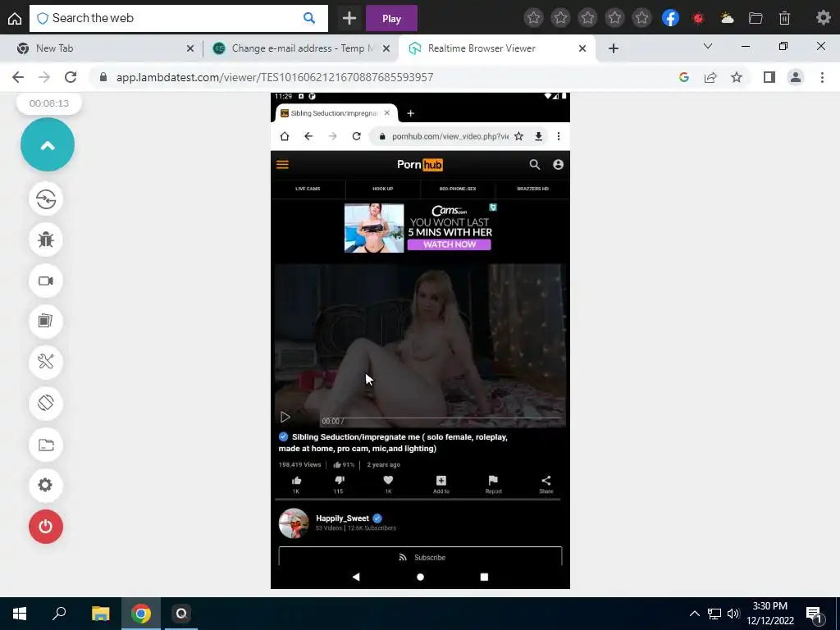Collapse the LambdaTest toolbar with the teal chevron
Screen dimensions: 840x630
coord(47,144)
